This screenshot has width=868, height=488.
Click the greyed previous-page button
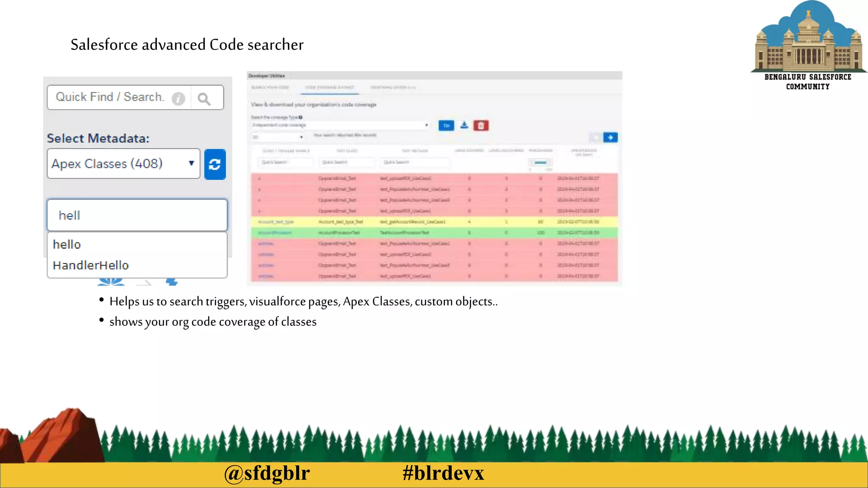click(595, 137)
